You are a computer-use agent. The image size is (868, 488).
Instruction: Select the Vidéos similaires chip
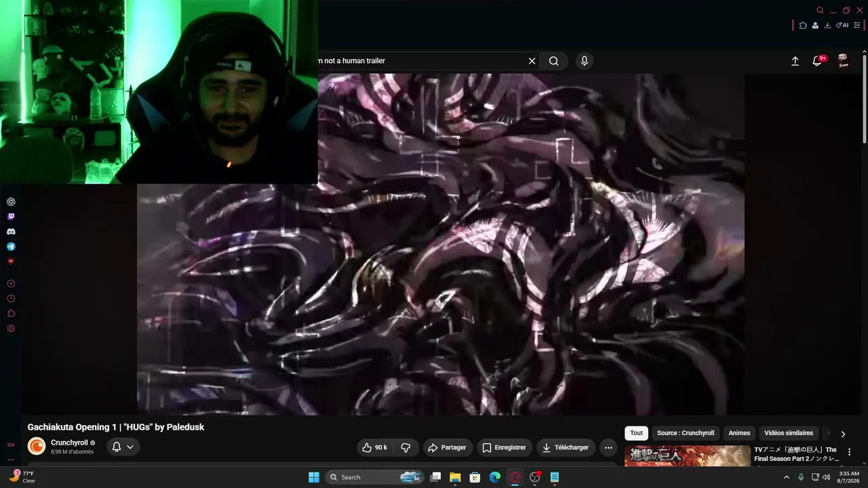789,433
